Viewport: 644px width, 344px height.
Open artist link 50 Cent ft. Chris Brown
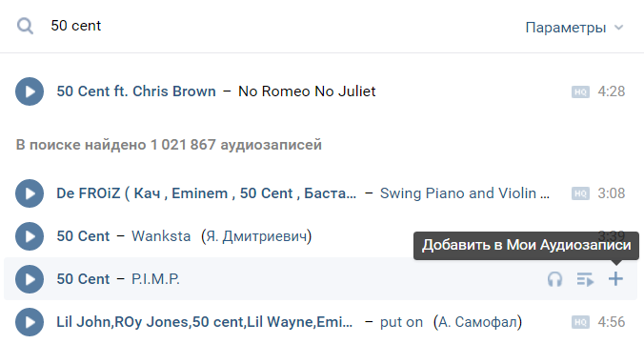pyautogui.click(x=136, y=91)
